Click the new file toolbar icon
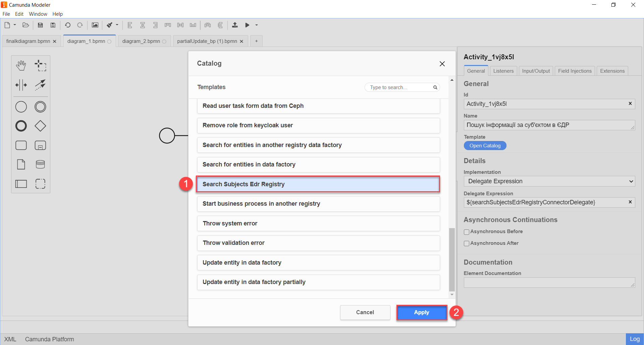Screen dimensions: 644x345 7,25
